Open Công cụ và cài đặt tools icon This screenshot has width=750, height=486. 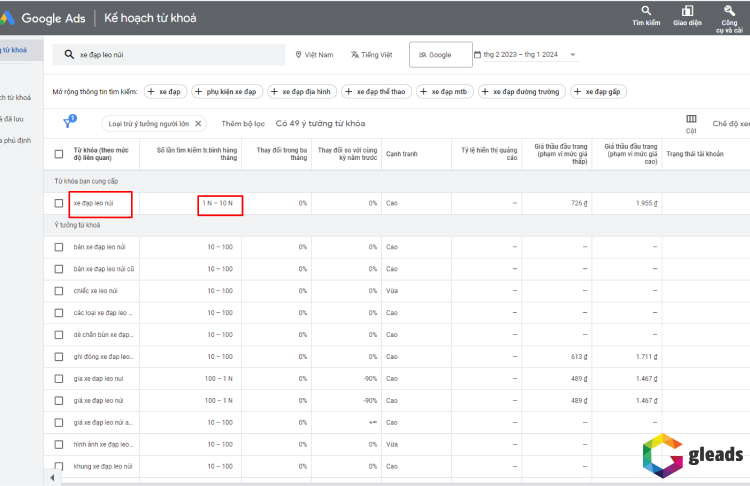(729, 12)
